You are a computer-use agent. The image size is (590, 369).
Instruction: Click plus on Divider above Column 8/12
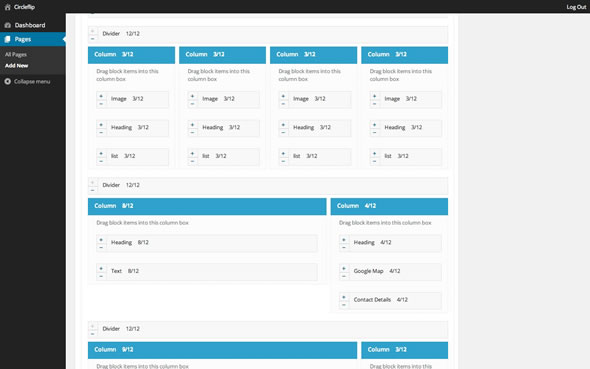click(93, 182)
